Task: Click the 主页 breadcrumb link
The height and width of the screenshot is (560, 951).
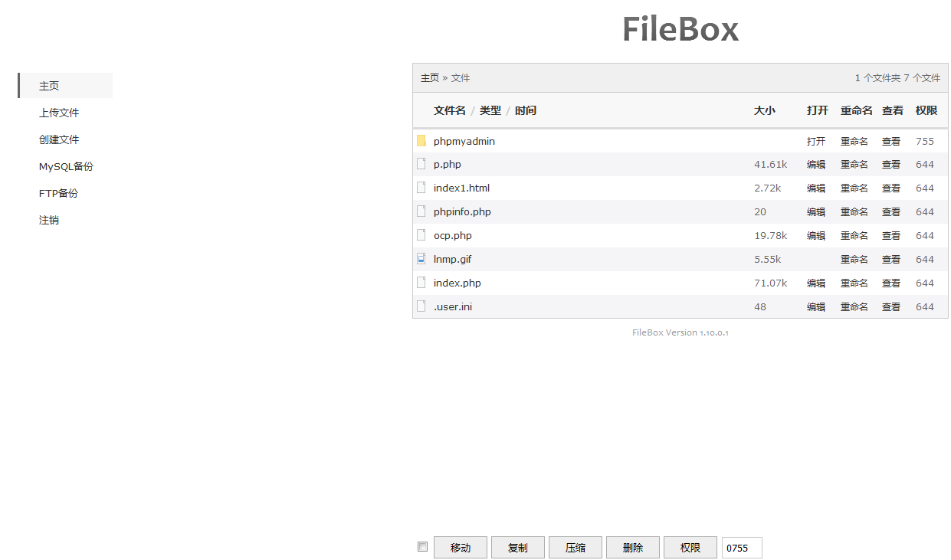Action: (x=429, y=78)
